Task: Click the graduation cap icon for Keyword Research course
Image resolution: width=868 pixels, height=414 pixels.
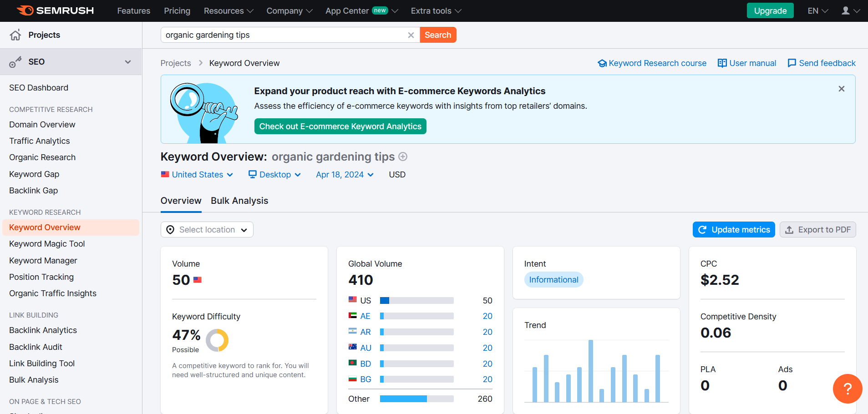Action: pyautogui.click(x=602, y=63)
